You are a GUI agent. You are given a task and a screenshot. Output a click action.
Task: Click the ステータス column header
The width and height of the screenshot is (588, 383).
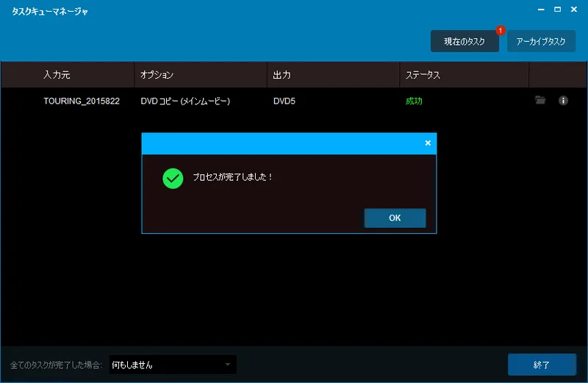[423, 75]
